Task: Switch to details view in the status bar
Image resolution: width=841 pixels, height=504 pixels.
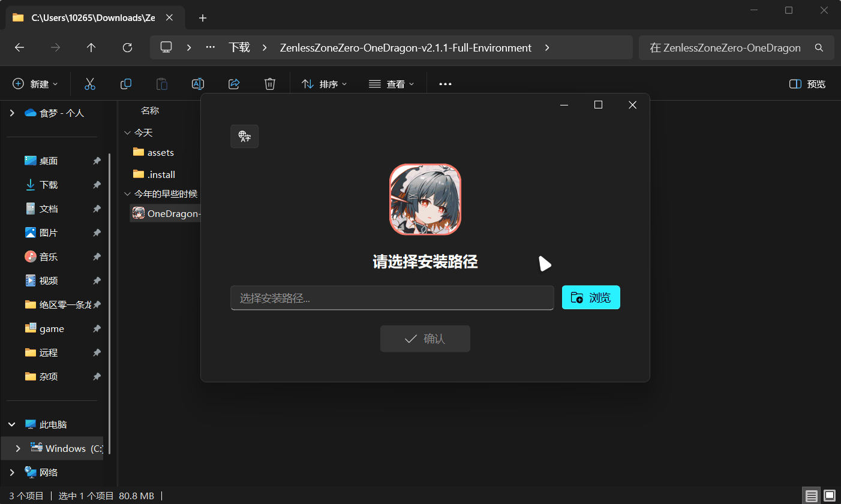Action: pos(812,496)
